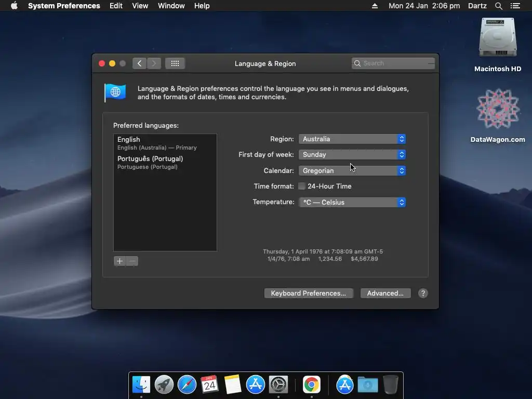
Task: Open the help question mark button
Action: (x=423, y=293)
